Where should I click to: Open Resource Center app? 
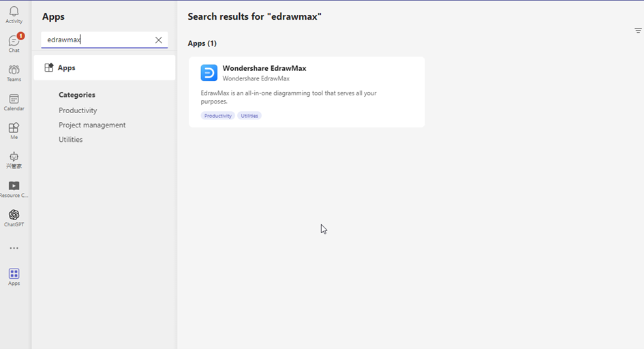14,189
